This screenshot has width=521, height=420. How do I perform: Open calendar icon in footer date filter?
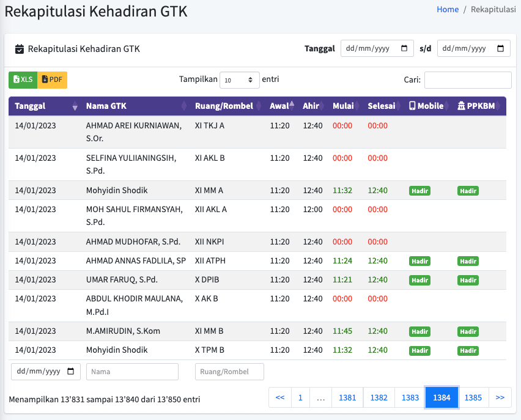[70, 371]
